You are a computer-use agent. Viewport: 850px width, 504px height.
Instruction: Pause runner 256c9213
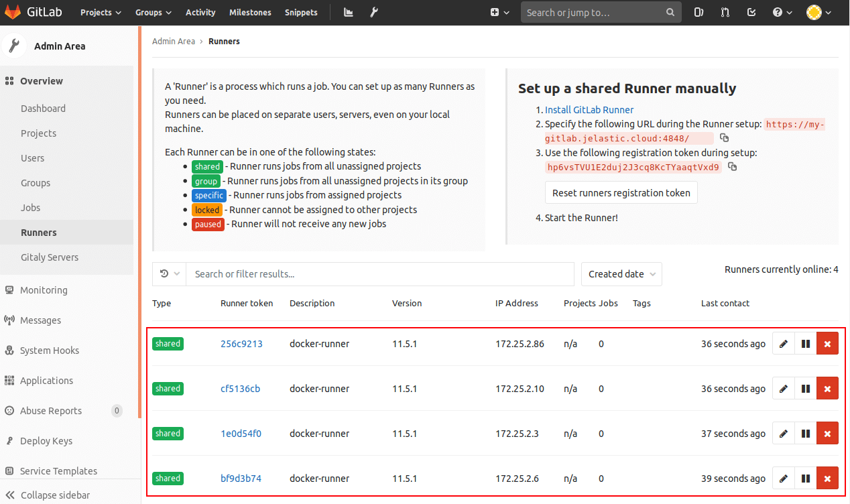[x=806, y=344]
